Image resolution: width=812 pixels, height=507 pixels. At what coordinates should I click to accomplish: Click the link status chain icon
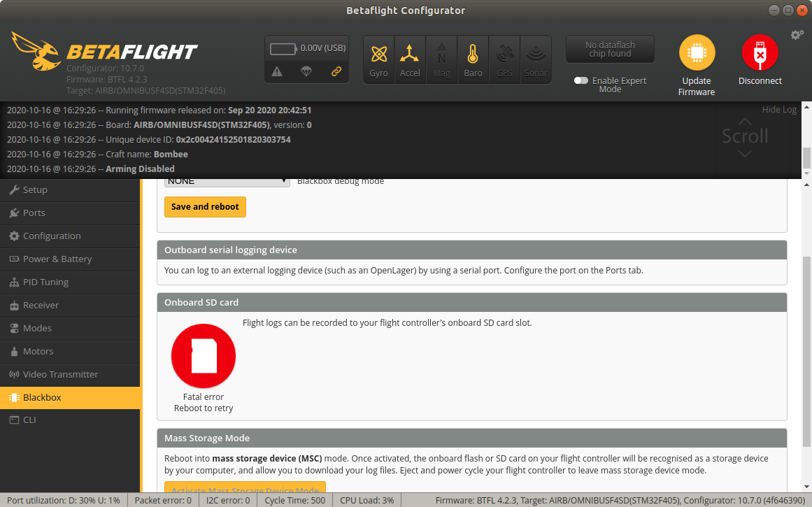point(336,71)
